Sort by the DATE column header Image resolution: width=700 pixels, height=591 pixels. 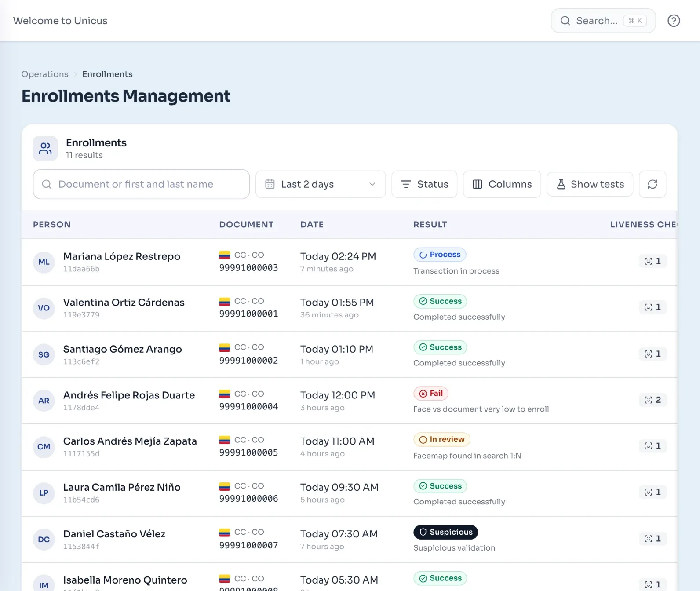tap(312, 225)
